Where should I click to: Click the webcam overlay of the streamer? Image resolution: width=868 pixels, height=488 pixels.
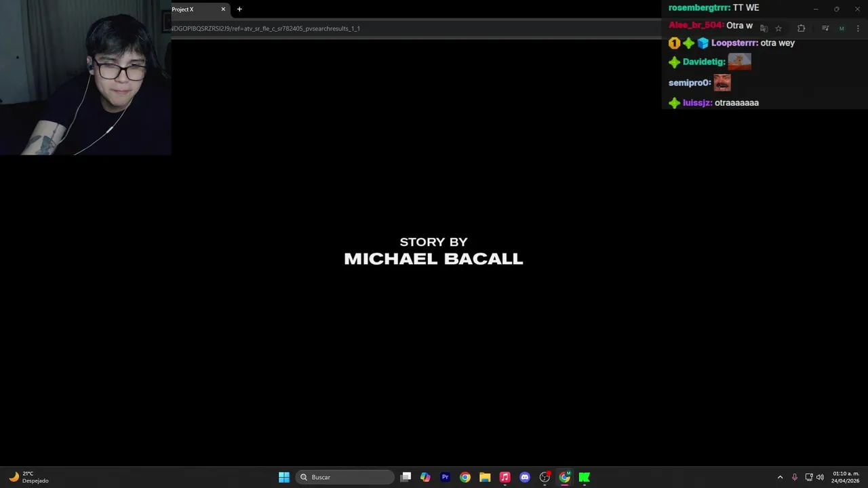pos(85,77)
